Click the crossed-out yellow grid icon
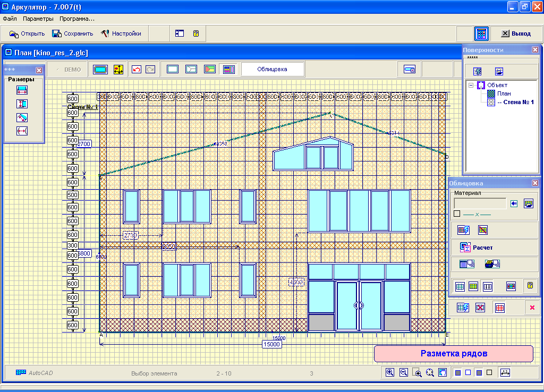The image size is (544, 392). pyautogui.click(x=482, y=229)
